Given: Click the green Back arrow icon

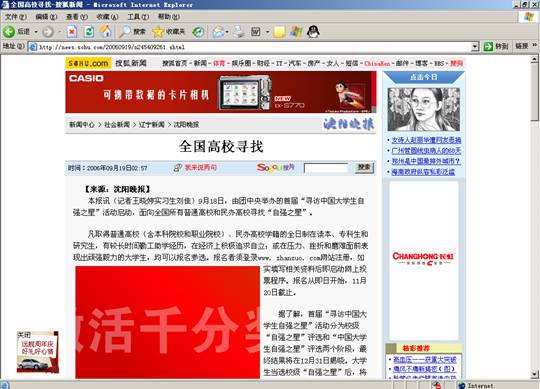Looking at the screenshot, I should coord(9,32).
